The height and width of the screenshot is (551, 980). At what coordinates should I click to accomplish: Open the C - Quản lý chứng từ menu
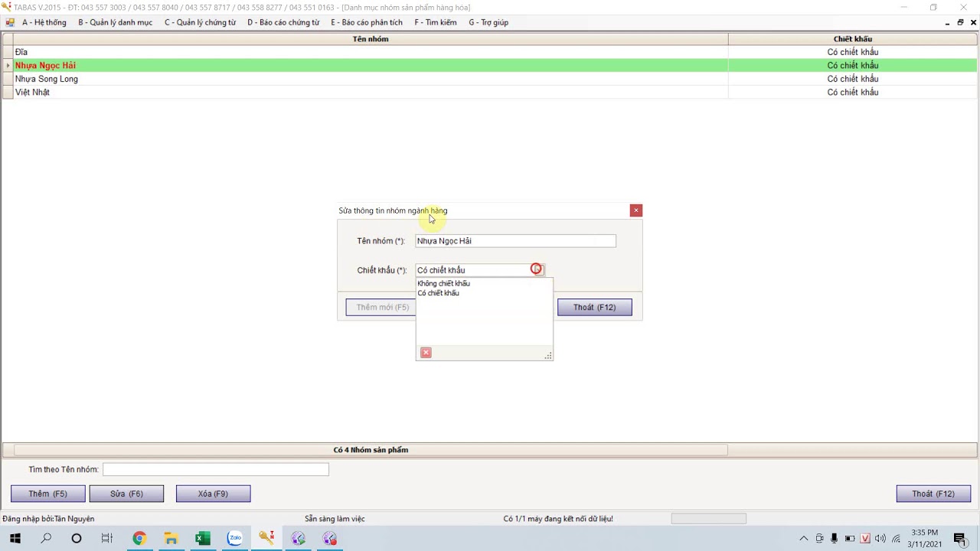tap(200, 22)
